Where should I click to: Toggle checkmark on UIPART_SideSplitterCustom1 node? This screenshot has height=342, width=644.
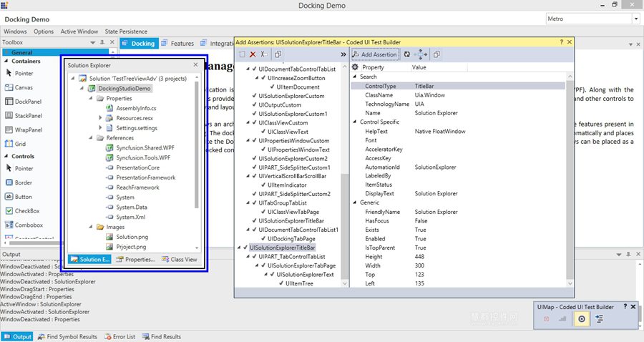(255, 167)
